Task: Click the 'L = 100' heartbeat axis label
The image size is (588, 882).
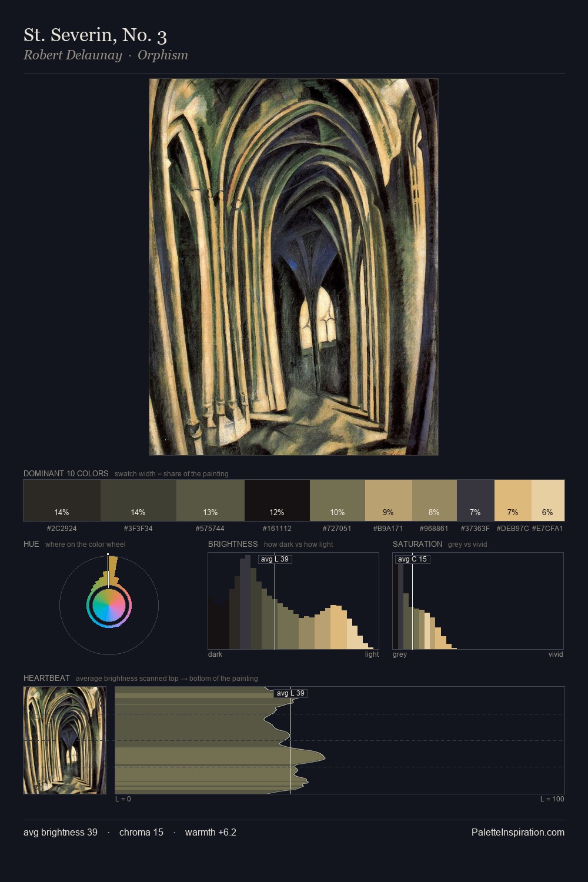Action: [552, 799]
